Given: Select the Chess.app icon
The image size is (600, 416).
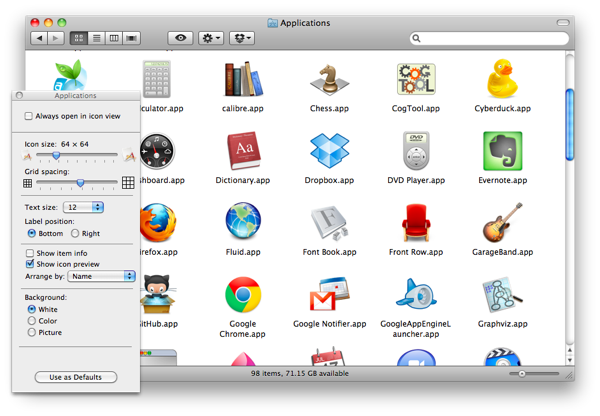Looking at the screenshot, I should point(329,80).
